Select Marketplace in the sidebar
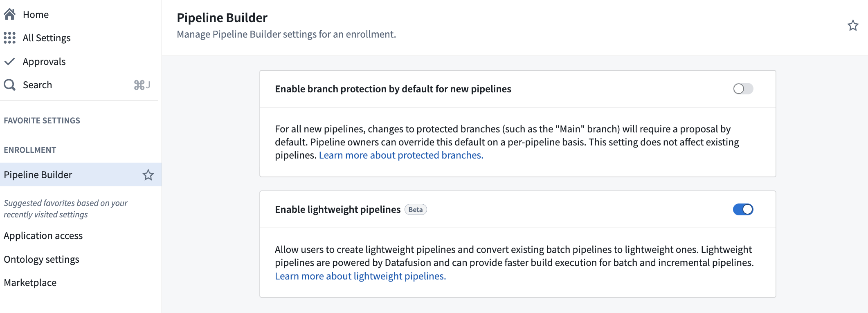 [30, 282]
